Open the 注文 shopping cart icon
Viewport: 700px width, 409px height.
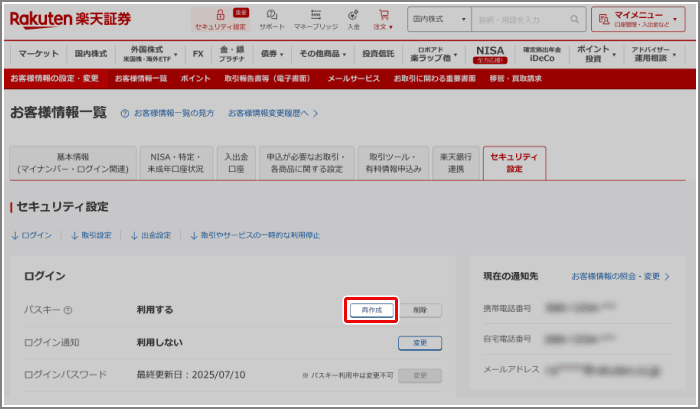(381, 18)
